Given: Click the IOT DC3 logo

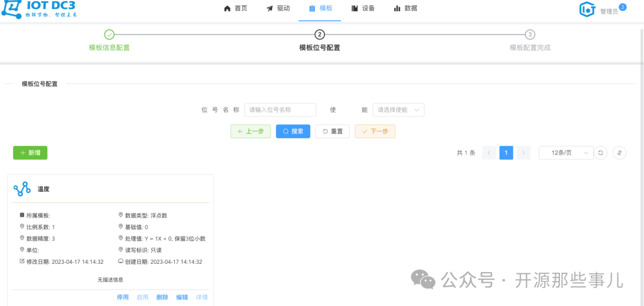Looking at the screenshot, I should pyautogui.click(x=39, y=9).
